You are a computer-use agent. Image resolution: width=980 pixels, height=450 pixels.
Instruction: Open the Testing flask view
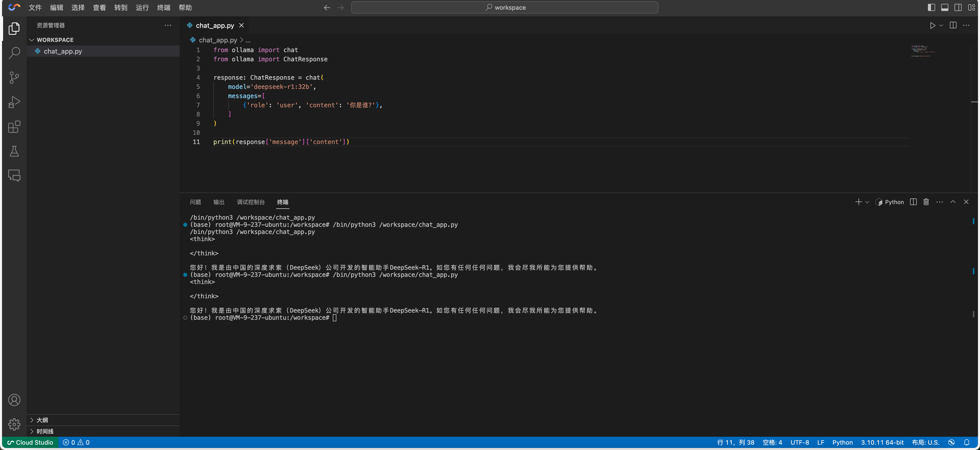(14, 151)
